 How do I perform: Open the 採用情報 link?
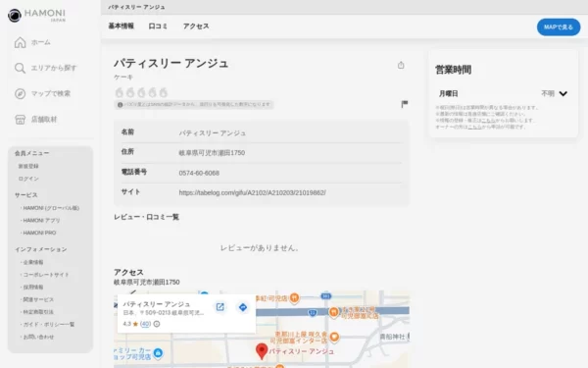tap(33, 287)
